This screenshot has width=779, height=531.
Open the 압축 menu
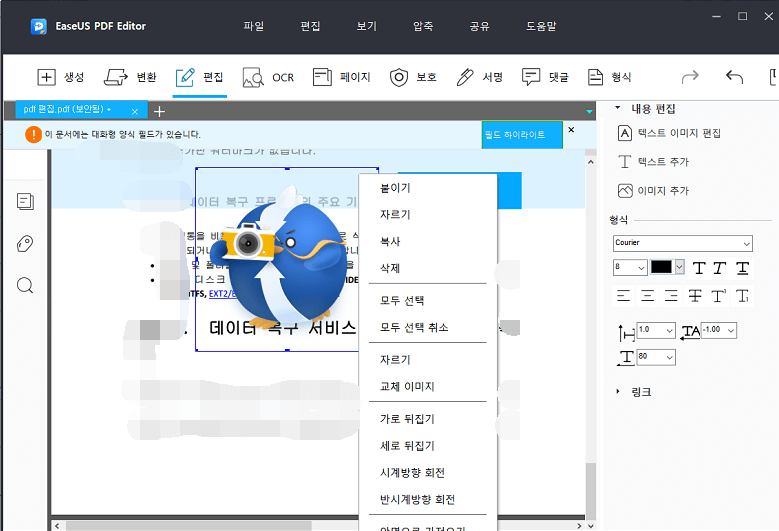pyautogui.click(x=423, y=26)
